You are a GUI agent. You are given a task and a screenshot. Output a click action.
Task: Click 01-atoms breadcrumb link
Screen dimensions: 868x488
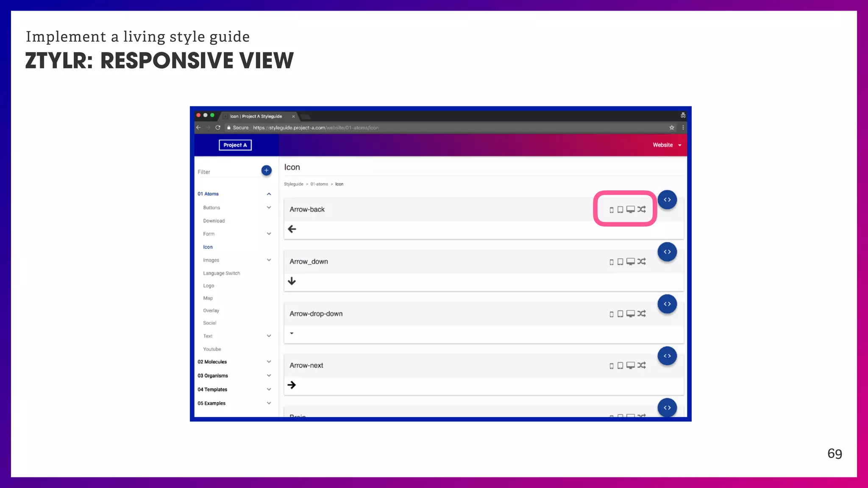(x=319, y=184)
